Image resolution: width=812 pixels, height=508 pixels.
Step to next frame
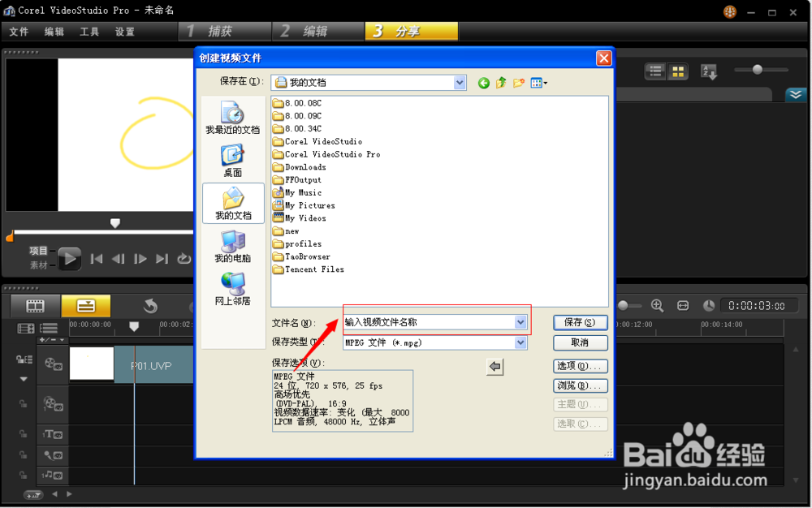tap(140, 259)
